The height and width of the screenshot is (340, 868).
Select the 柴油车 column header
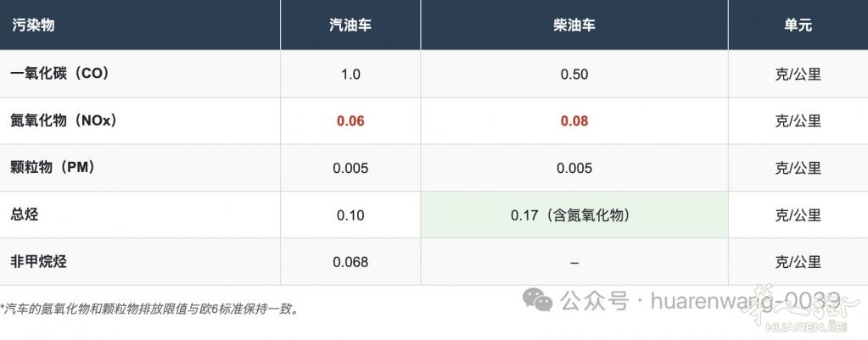[574, 25]
